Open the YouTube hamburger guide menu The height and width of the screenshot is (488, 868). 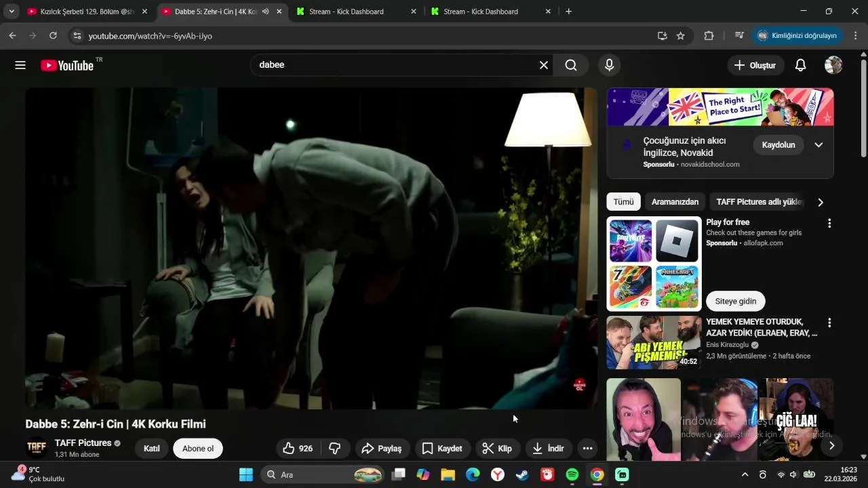pyautogui.click(x=20, y=65)
